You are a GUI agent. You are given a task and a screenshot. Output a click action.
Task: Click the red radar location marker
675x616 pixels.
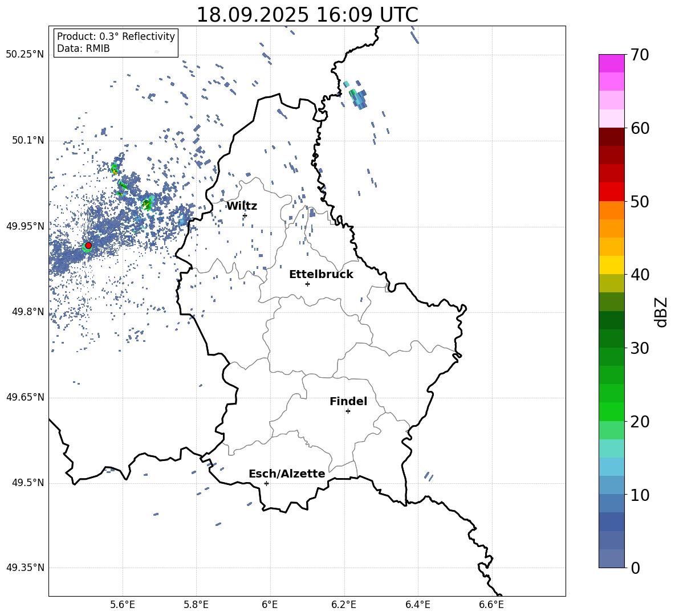click(88, 246)
